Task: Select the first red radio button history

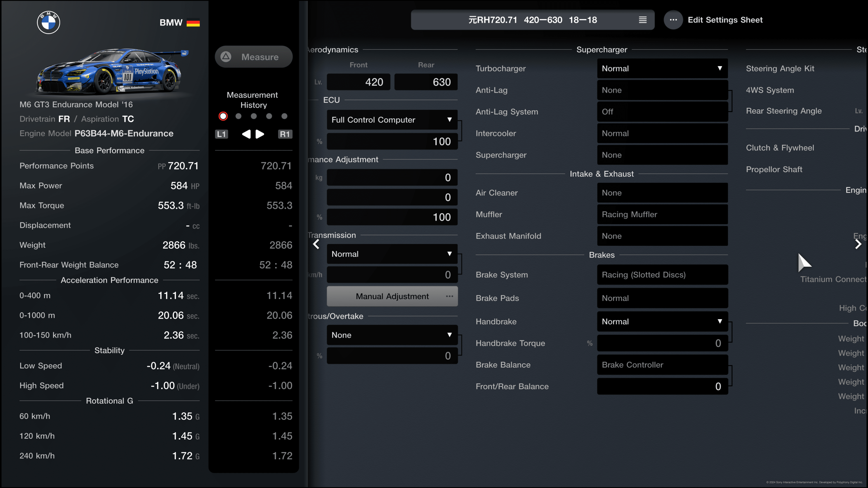Action: click(x=223, y=116)
